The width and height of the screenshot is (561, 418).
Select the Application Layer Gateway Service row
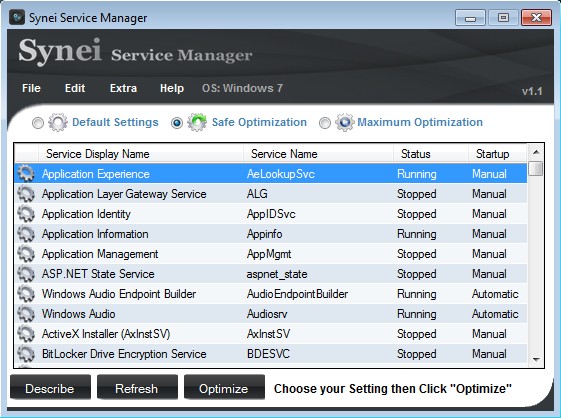270,194
